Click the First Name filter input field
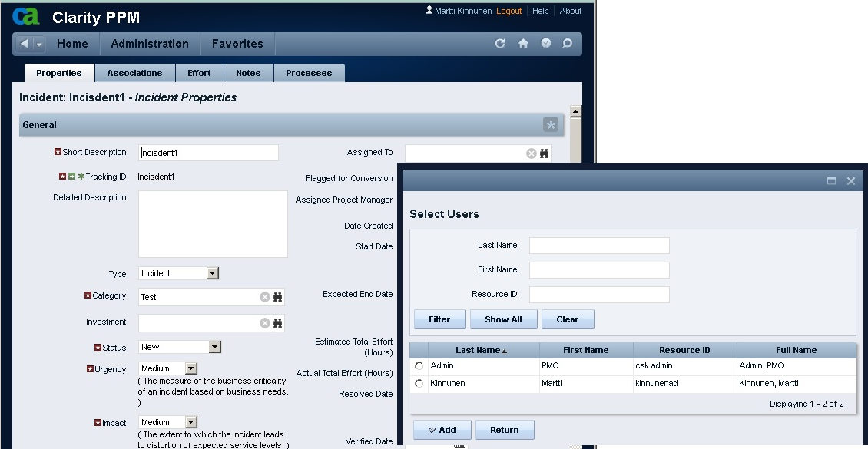This screenshot has height=449, width=868. 599,270
